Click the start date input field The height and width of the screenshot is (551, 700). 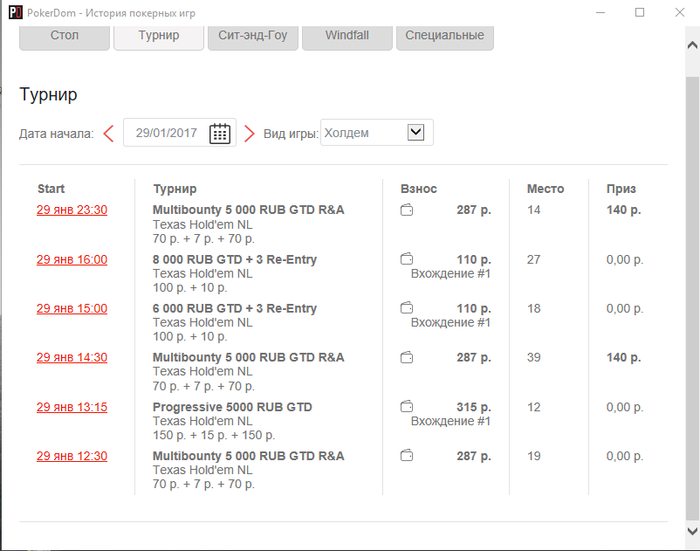179,133
